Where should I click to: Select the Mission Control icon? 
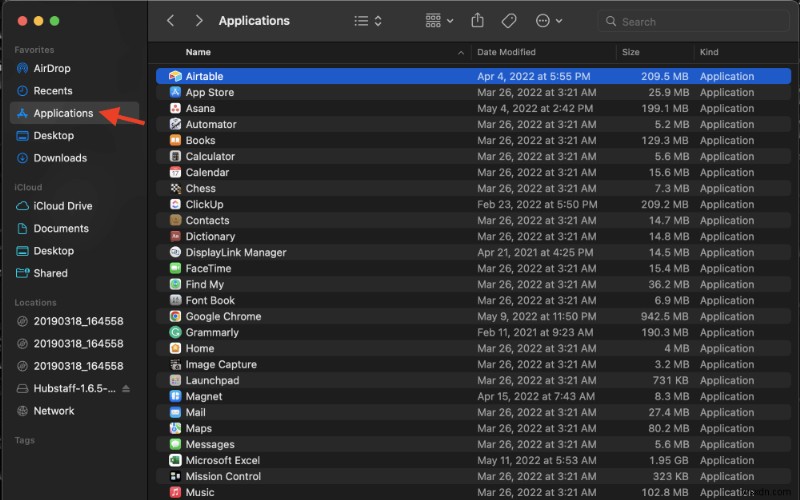pos(175,477)
